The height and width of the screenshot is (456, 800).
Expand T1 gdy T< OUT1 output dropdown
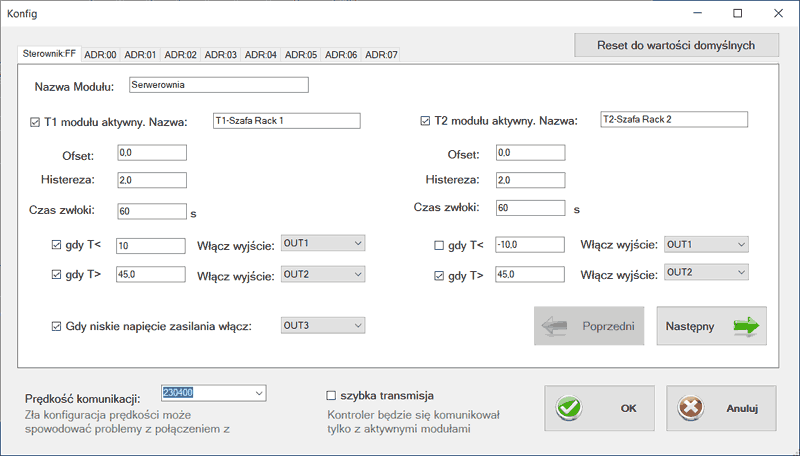pos(358,244)
